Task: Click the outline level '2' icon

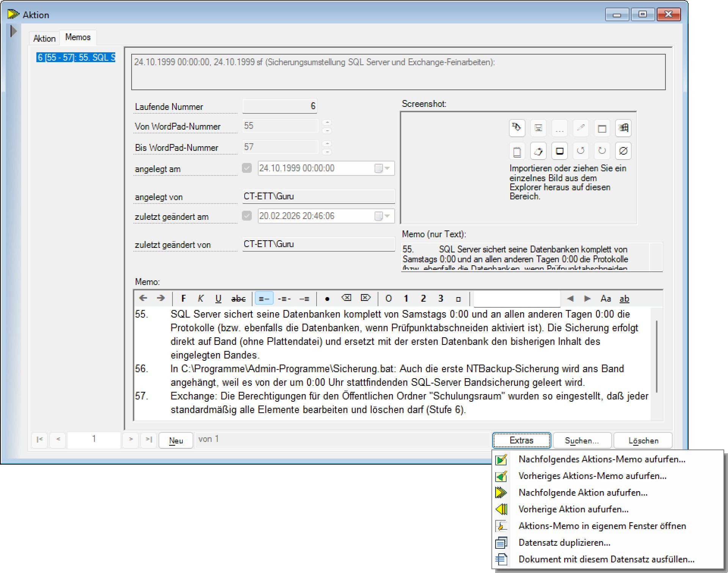Action: click(x=423, y=298)
